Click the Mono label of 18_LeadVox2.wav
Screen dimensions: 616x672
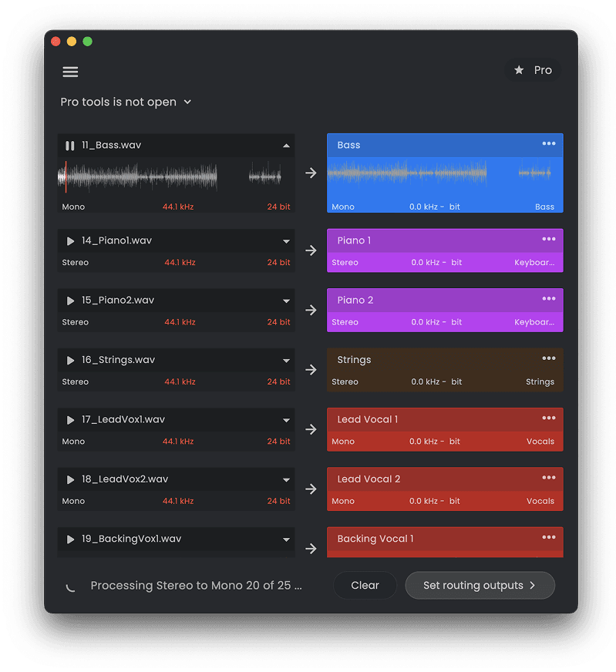click(73, 501)
